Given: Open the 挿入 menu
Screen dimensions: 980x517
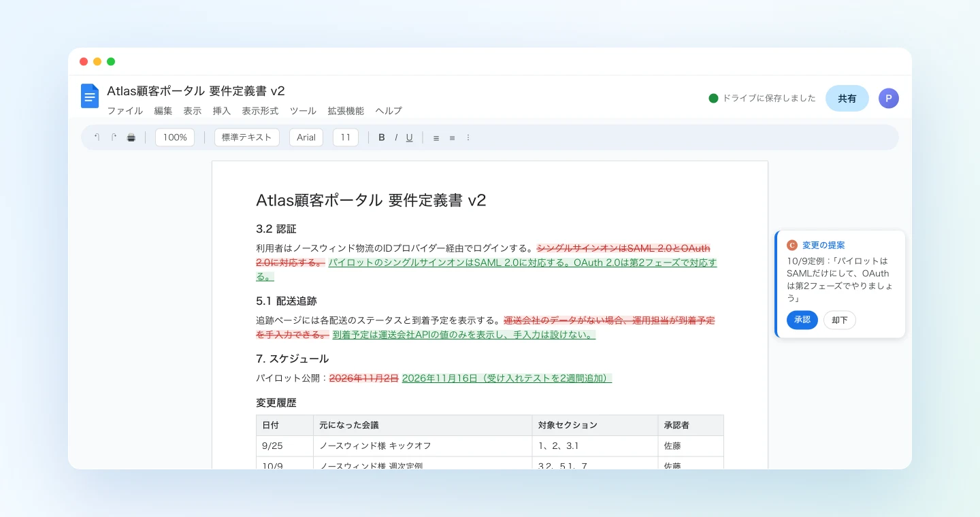Looking at the screenshot, I should (221, 111).
